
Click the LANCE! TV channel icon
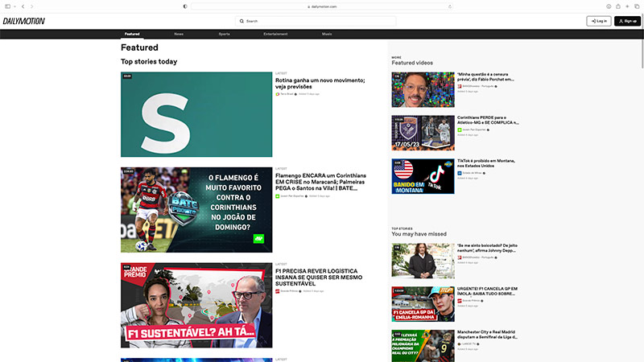(460, 344)
